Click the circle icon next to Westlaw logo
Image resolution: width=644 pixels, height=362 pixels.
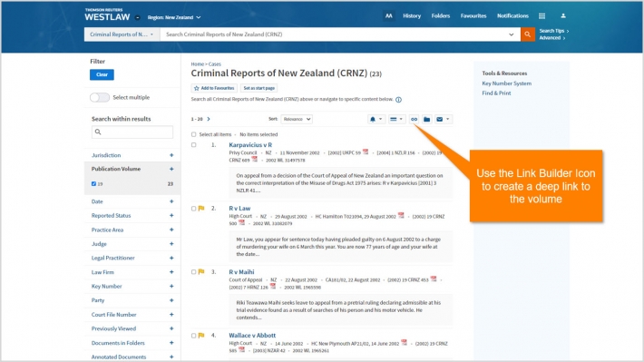point(138,17)
